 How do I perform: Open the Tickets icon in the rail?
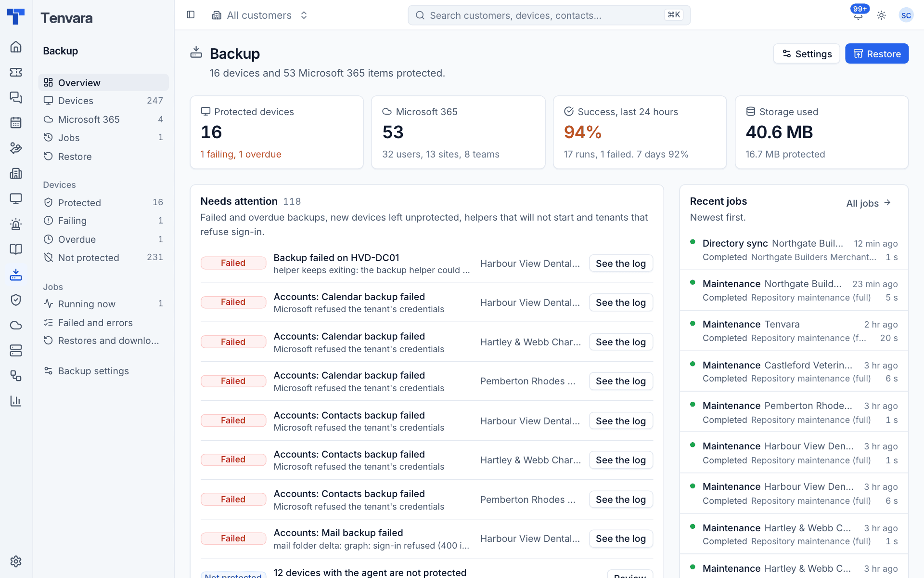pos(16,72)
